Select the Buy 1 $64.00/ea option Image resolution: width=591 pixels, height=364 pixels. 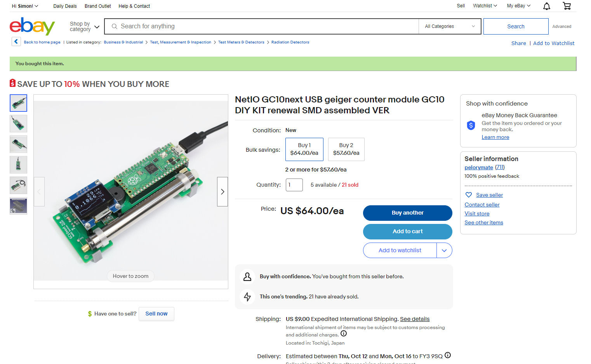pyautogui.click(x=304, y=149)
